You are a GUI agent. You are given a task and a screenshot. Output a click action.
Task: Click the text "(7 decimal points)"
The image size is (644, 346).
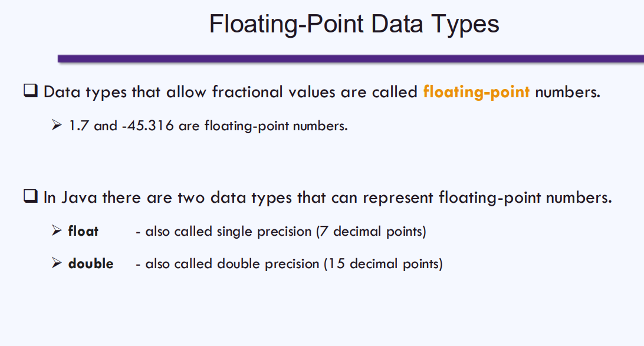(371, 232)
